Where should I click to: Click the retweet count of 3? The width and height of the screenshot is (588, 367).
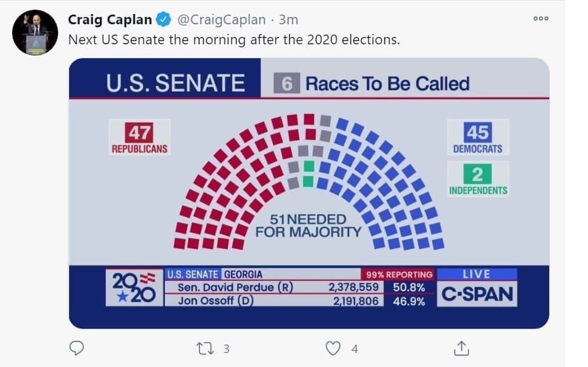click(226, 349)
